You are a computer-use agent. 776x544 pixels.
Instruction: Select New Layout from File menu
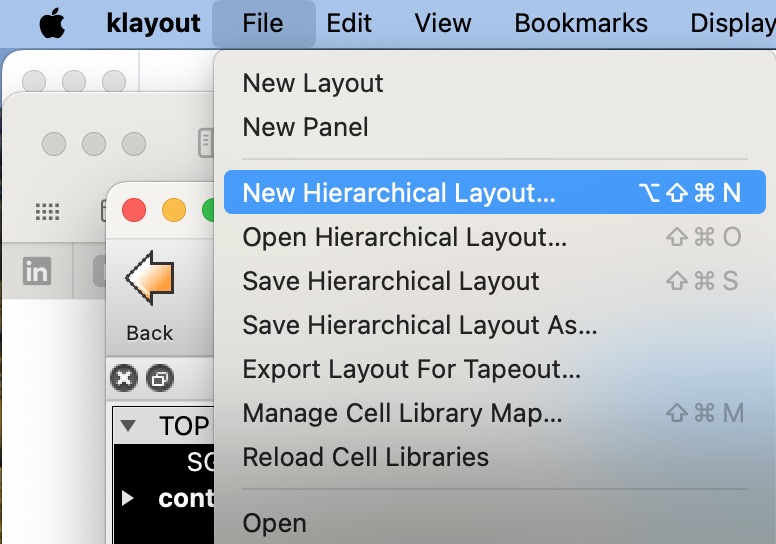[312, 83]
